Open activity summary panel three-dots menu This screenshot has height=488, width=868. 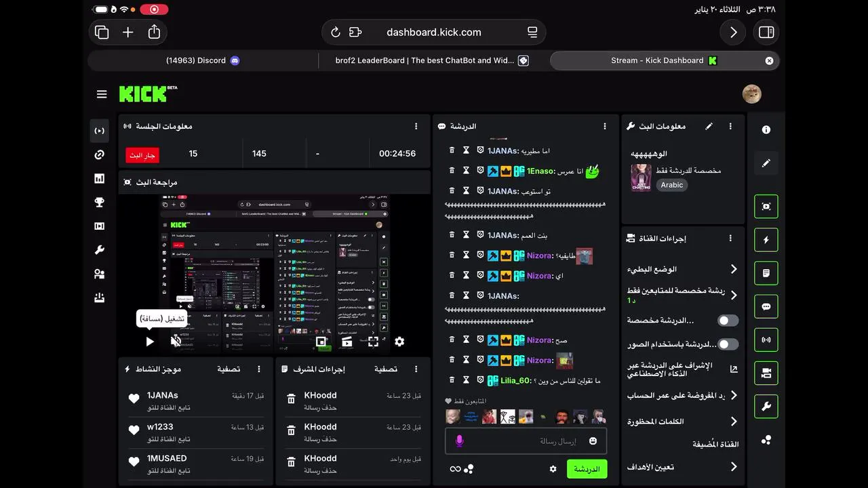tap(259, 369)
